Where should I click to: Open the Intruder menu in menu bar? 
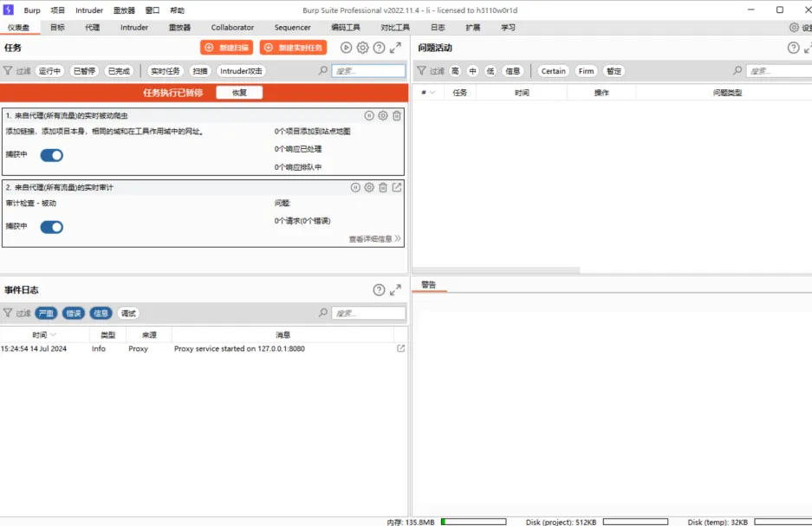pos(89,10)
